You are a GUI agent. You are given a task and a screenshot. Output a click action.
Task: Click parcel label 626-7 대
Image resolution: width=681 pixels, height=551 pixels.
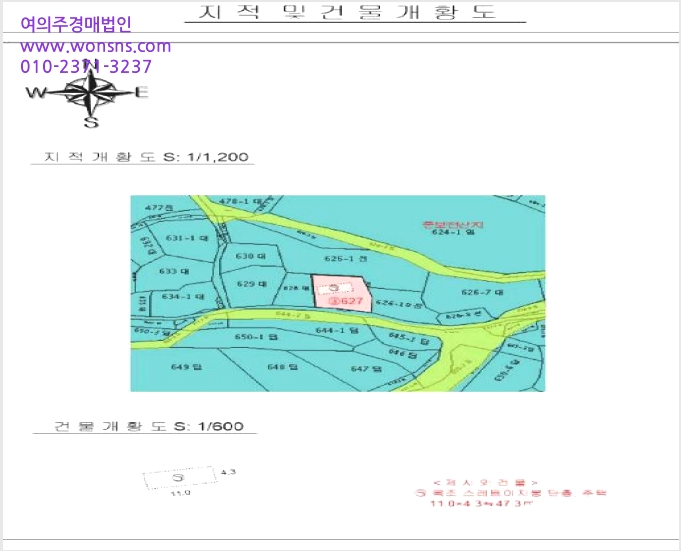pyautogui.click(x=483, y=293)
